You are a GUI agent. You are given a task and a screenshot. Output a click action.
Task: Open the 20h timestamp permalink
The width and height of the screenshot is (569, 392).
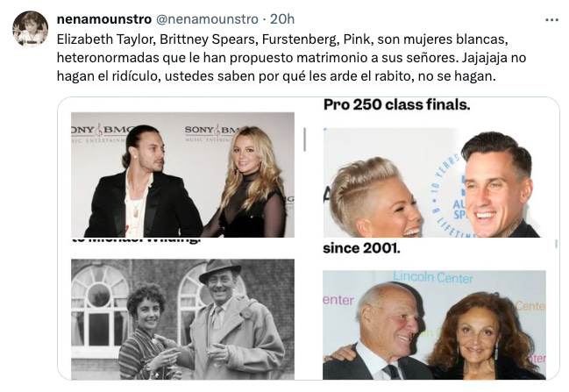[x=282, y=19]
